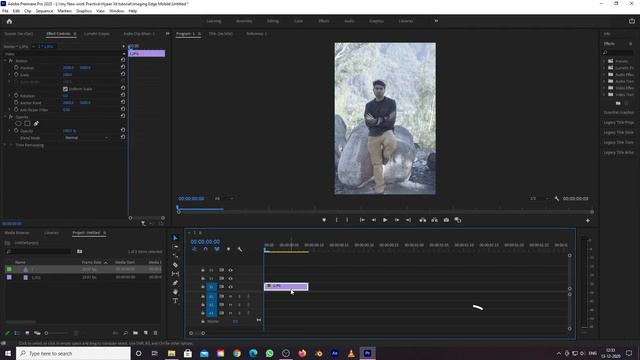The image size is (640, 360).
Task: Open the Blend Mode dropdown
Action: click(86, 138)
